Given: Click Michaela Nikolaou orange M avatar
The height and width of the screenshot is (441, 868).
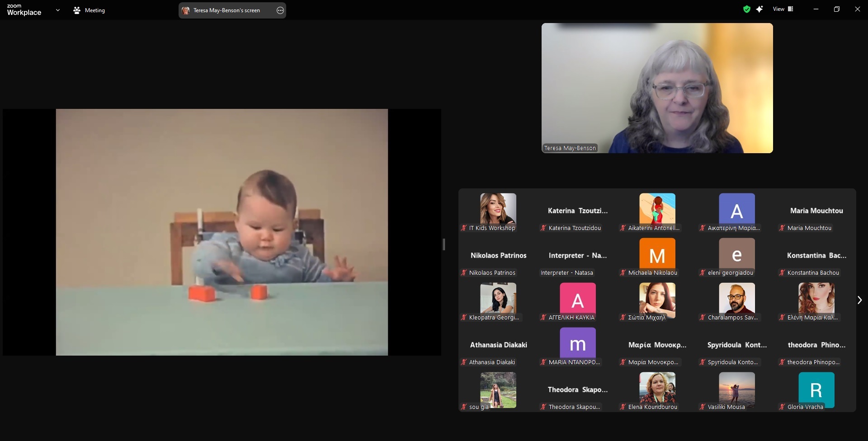Looking at the screenshot, I should click(657, 253).
